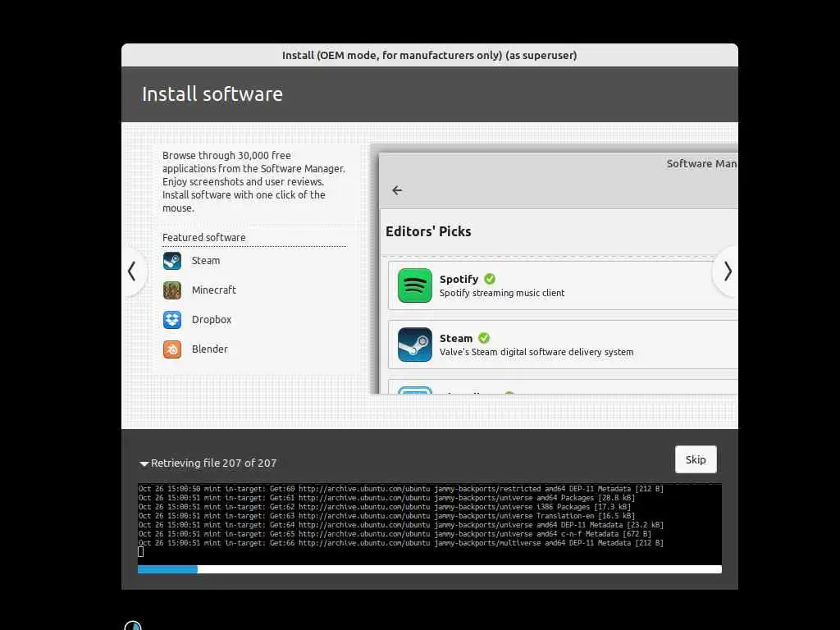Click the Skip button
This screenshot has width=840, height=630.
[x=696, y=459]
